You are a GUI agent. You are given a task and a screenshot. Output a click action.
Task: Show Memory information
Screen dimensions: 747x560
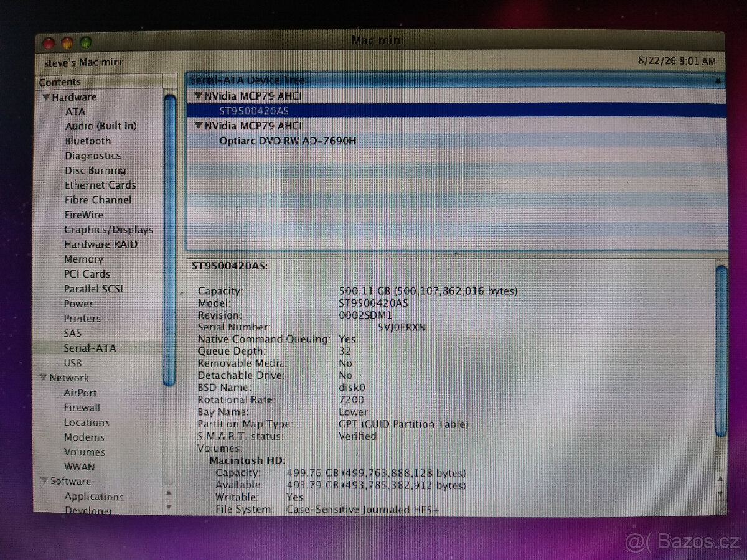83,259
